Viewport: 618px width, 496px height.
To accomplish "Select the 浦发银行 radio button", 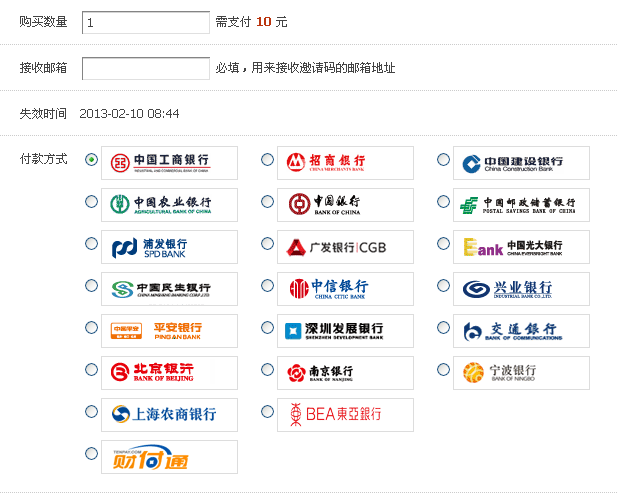I will pos(91,243).
